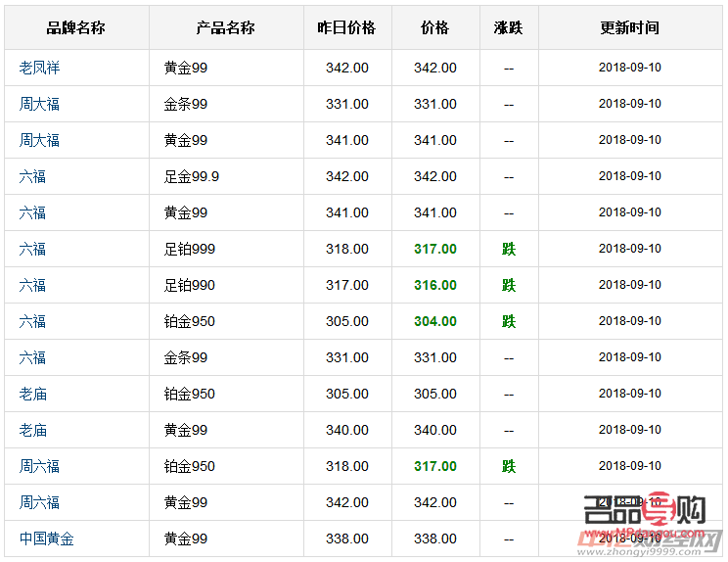Image resolution: width=728 pixels, height=562 pixels.
Task: Click date 2018-09-10 in 老凤祥 row
Action: 630,68
